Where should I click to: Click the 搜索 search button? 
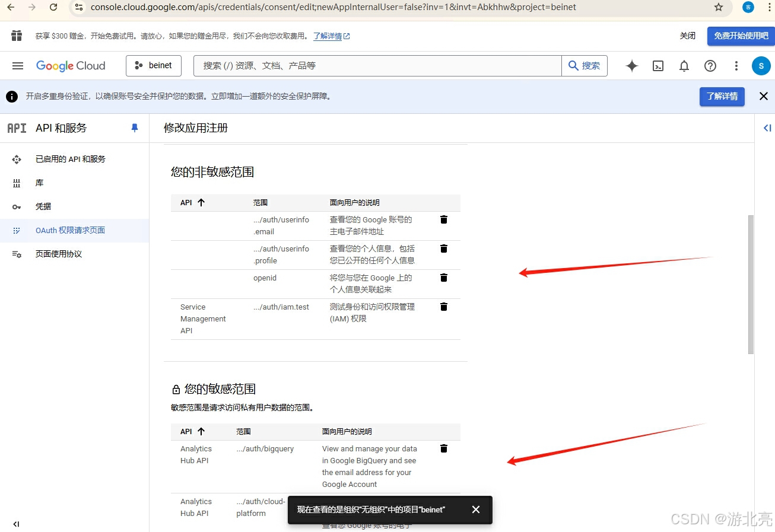585,66
